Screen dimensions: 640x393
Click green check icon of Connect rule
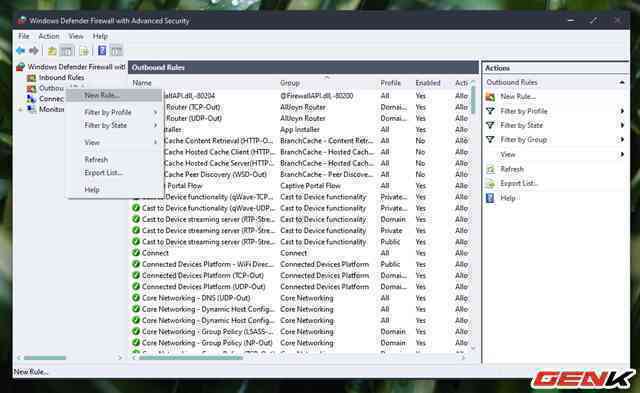(x=136, y=253)
